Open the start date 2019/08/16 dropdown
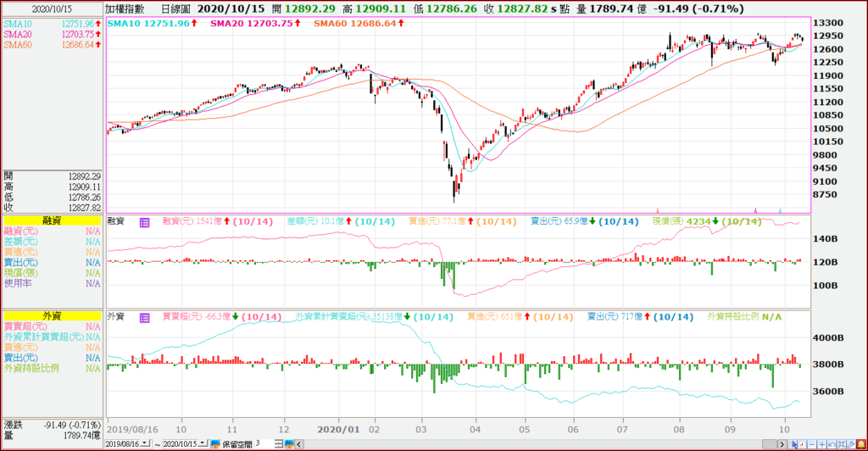868x451 pixels. (145, 444)
